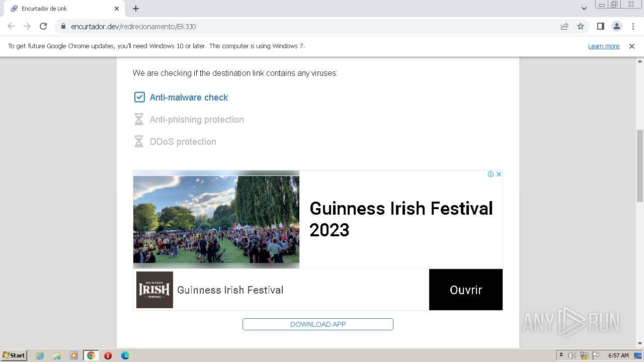Click the taskbar clock showing 6:57 AM
Screen dimensions: 644x362
coord(618,355)
